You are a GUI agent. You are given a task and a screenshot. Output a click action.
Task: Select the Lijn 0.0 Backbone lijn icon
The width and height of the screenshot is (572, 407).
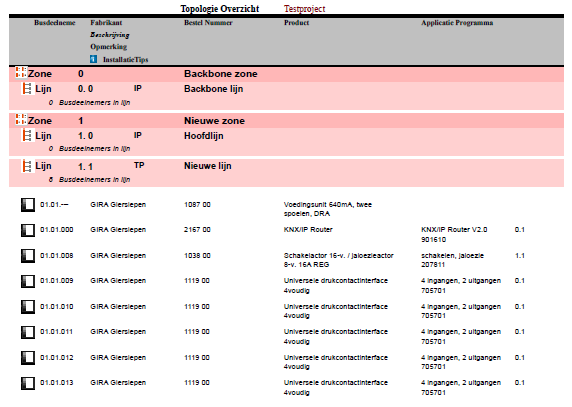27,89
